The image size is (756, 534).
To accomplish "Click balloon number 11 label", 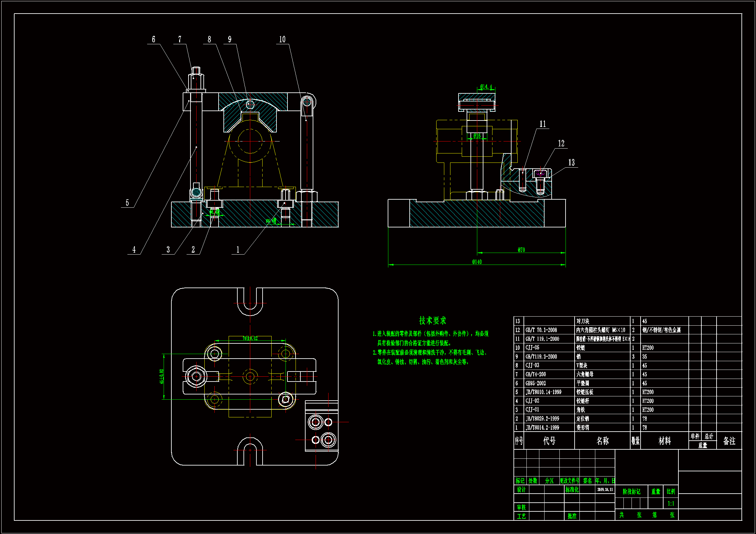I will click(x=543, y=124).
